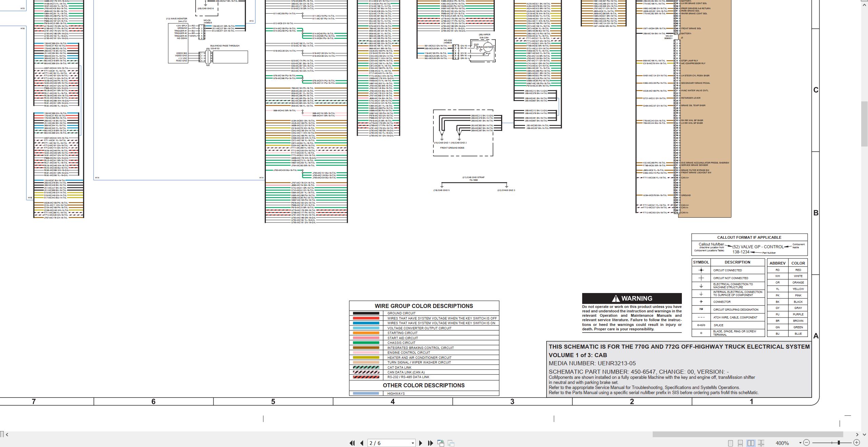Viewport: 868px width, 447px height.
Task: Click the CIRCUIT CONNECTED symbol row
Action: pyautogui.click(x=728, y=270)
